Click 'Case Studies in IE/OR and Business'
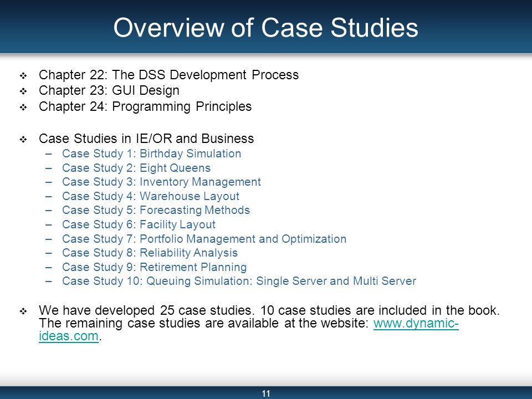 point(146,139)
